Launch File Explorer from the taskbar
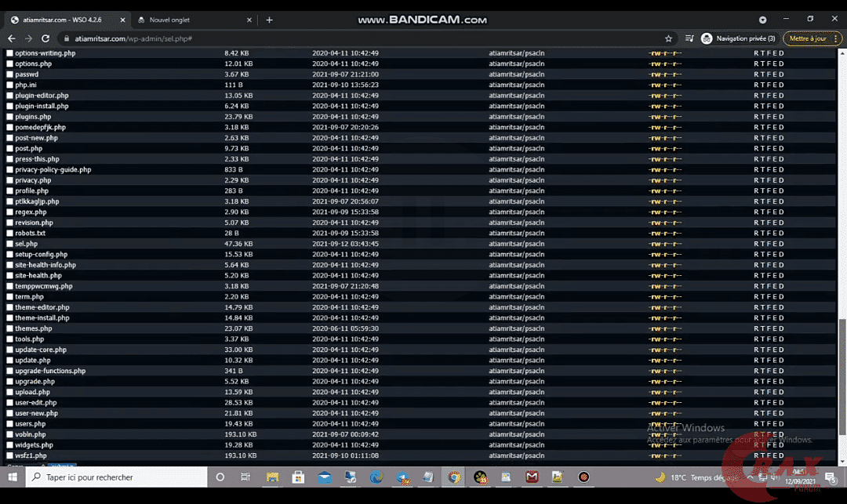The height and width of the screenshot is (504, 847). [x=272, y=477]
